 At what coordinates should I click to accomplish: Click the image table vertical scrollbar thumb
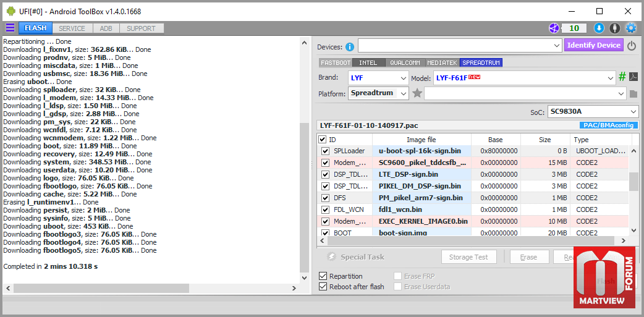(634, 181)
